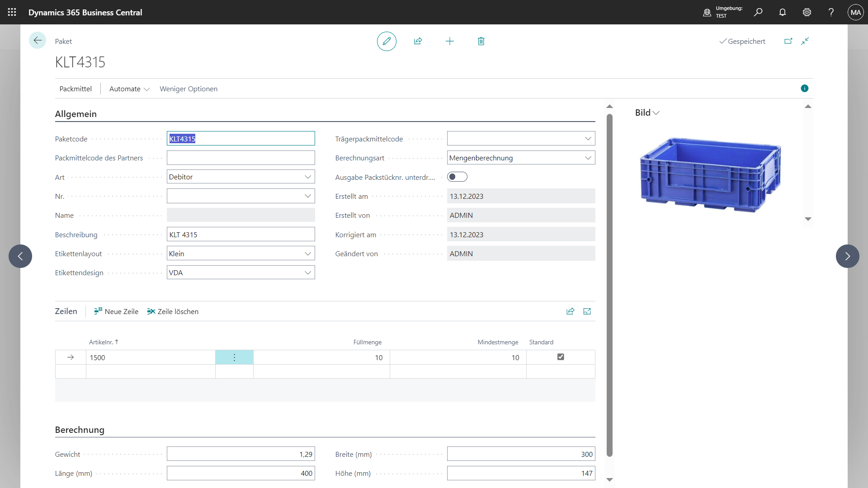Viewport: 868px width, 488px height.
Task: Focus the Paketcode input field
Action: [x=241, y=138]
